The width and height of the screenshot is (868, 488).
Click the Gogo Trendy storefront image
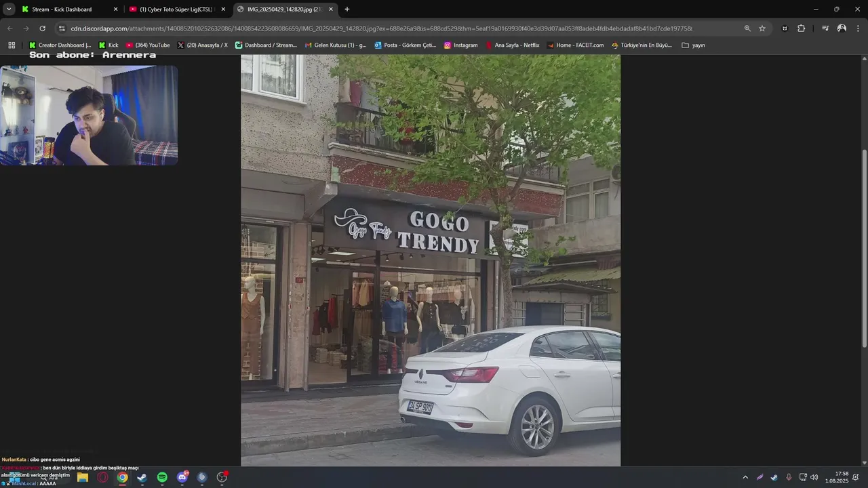click(431, 260)
